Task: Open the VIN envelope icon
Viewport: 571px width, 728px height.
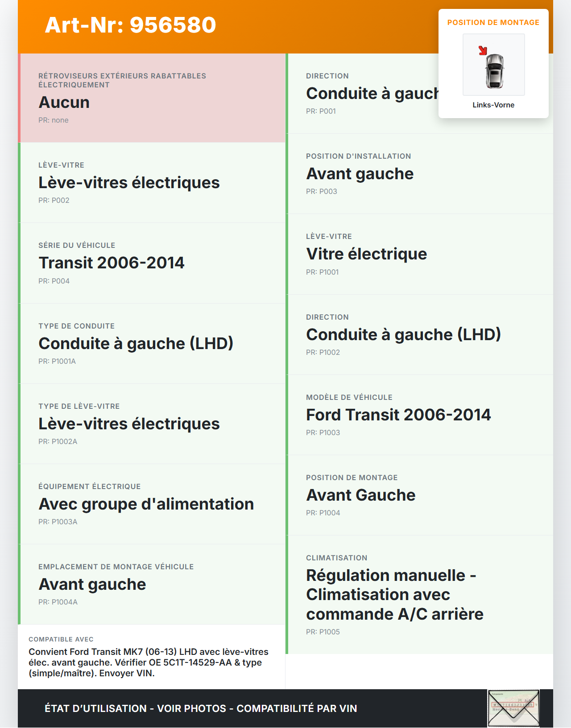Action: 513,708
